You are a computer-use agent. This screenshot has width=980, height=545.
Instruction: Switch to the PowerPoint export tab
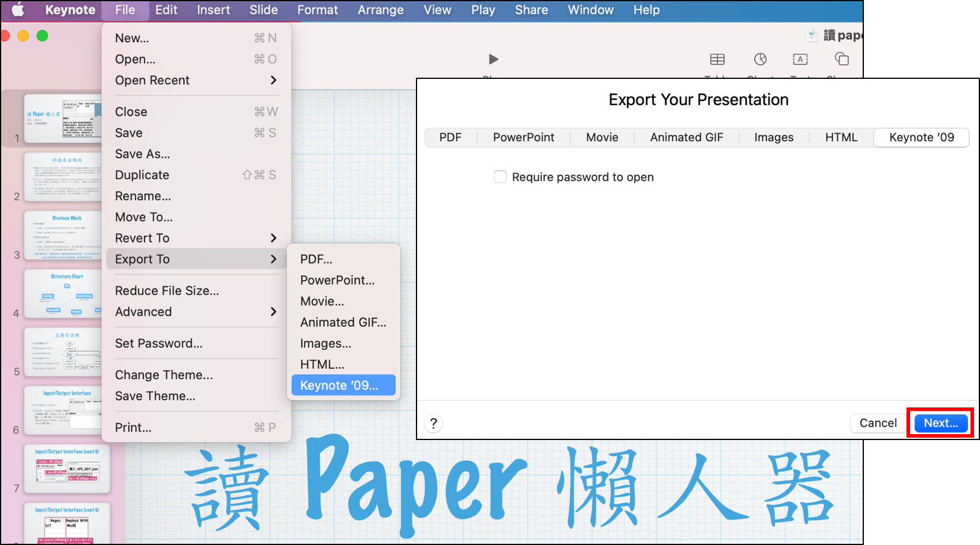(x=524, y=138)
